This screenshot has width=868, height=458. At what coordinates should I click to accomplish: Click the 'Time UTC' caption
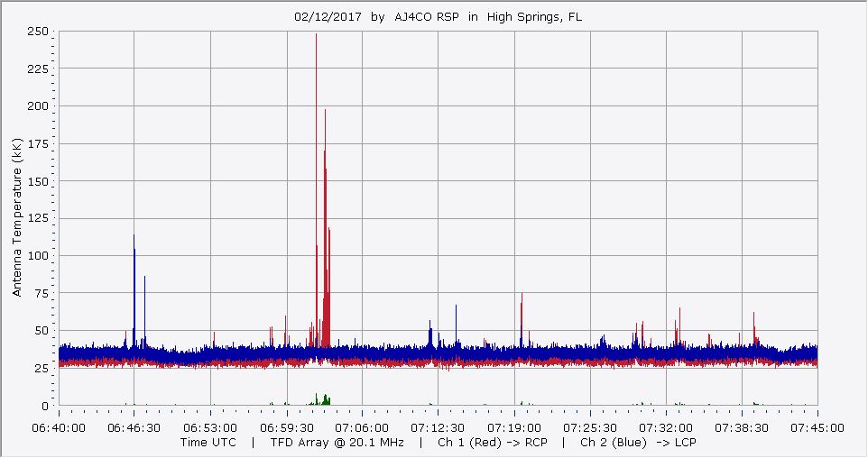point(208,443)
